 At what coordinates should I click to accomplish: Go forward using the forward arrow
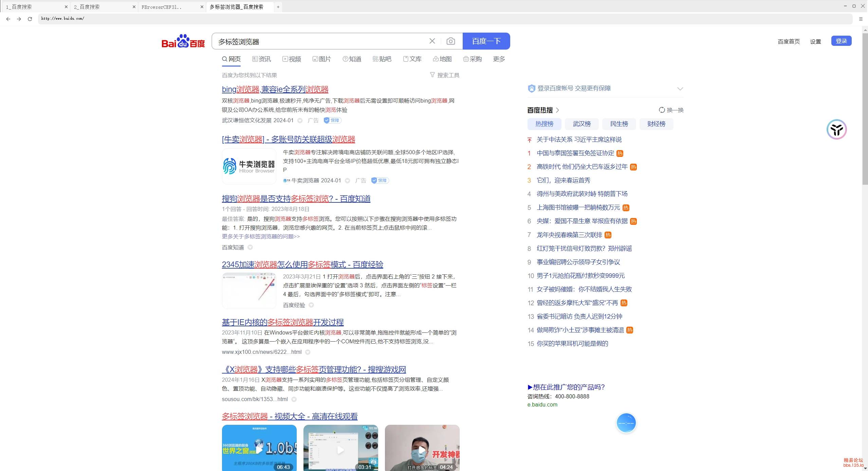pyautogui.click(x=19, y=19)
